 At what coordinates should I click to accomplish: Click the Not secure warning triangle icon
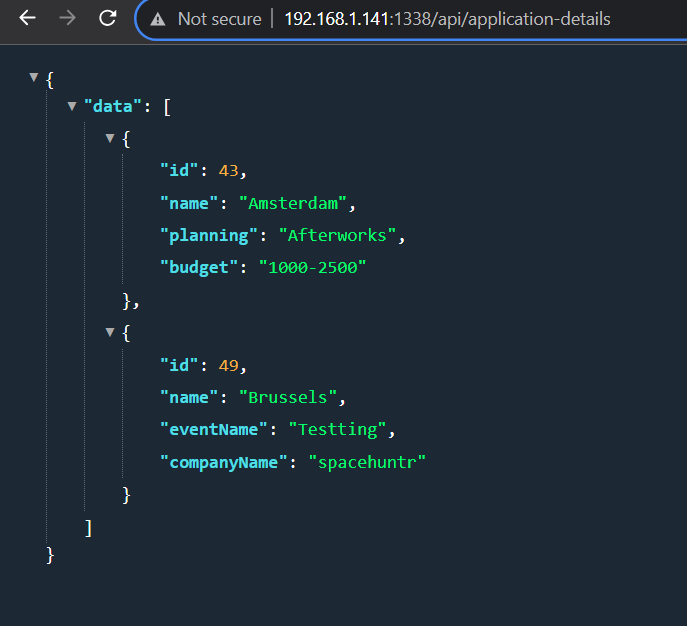[x=158, y=20]
